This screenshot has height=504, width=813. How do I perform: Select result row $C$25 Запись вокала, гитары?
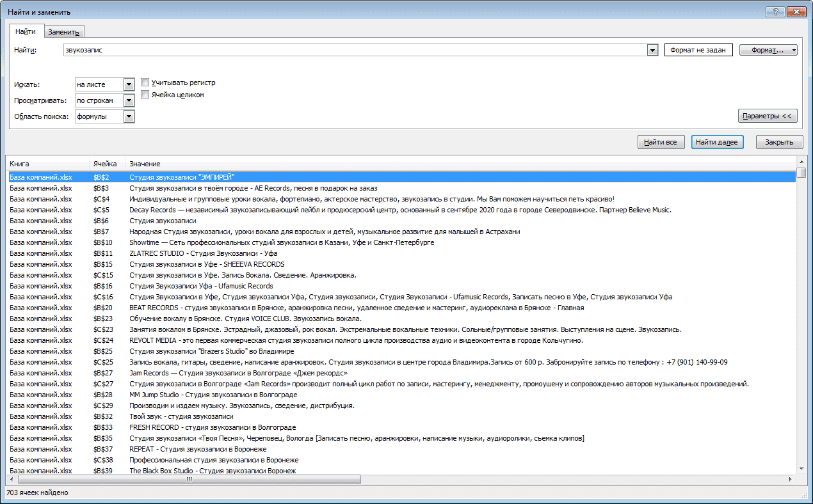coord(401,362)
